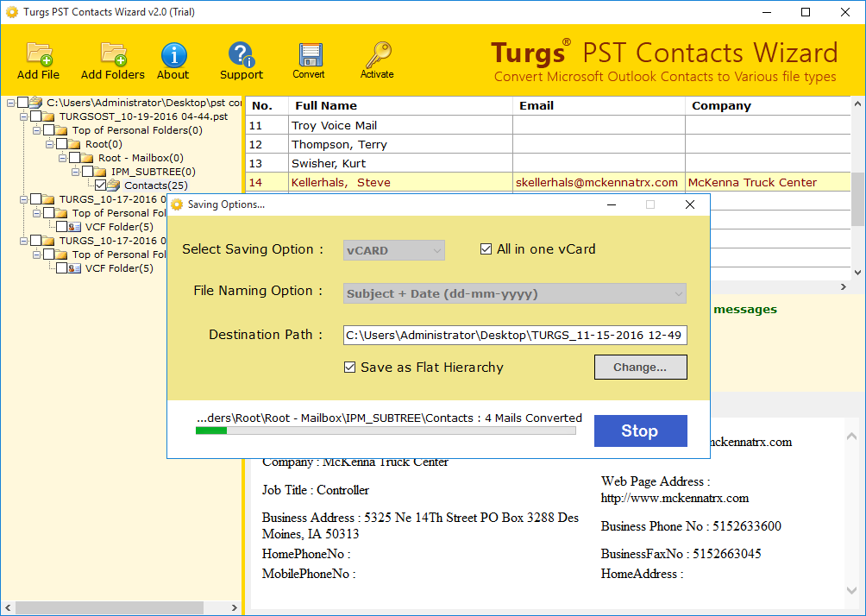Image resolution: width=866 pixels, height=616 pixels.
Task: Check the IPM_SUBTREE(0) checkbox
Action: [x=87, y=172]
